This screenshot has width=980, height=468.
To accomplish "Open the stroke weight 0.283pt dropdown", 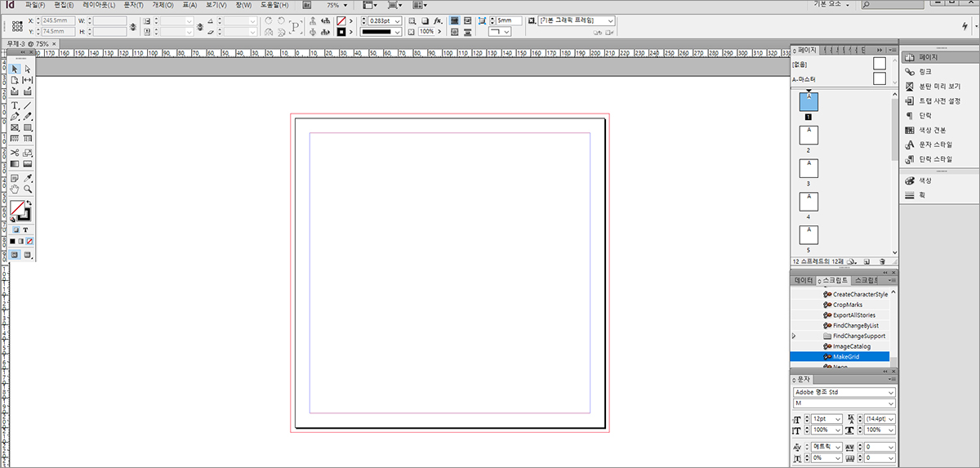I will pyautogui.click(x=398, y=21).
